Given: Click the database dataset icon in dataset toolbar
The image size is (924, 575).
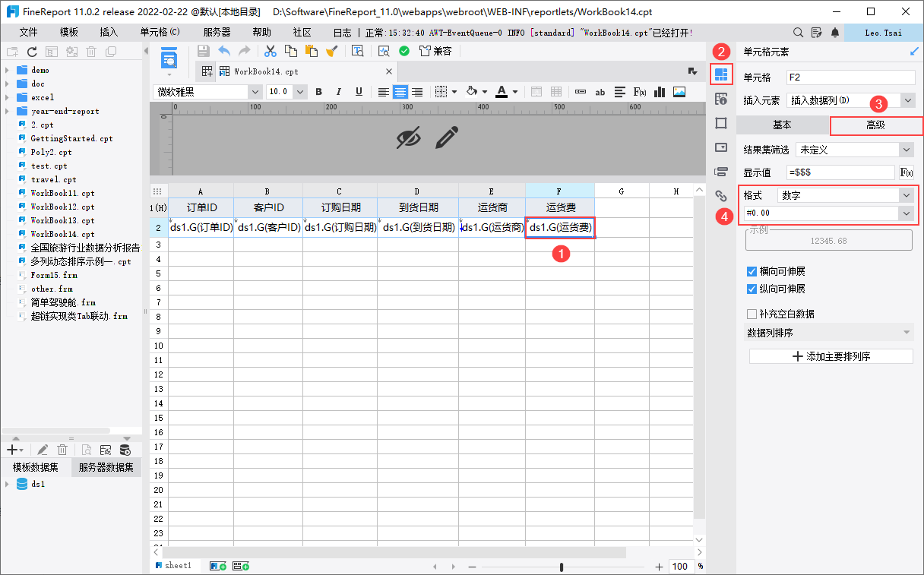Looking at the screenshot, I should coord(125,450).
